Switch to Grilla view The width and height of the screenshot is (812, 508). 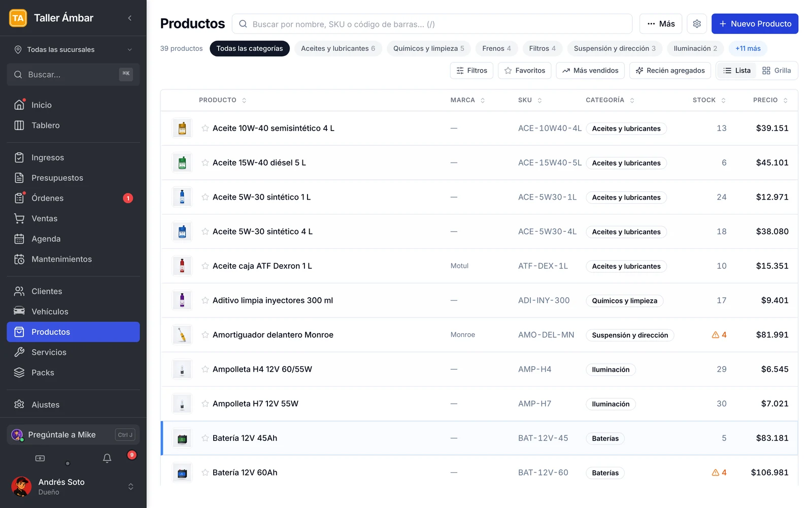tap(776, 71)
